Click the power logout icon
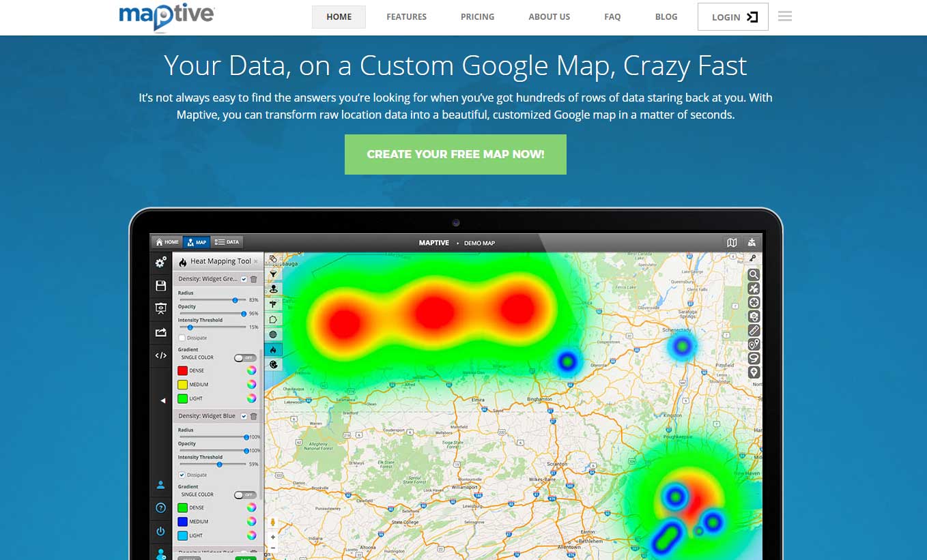This screenshot has height=560, width=927. pos(161,531)
